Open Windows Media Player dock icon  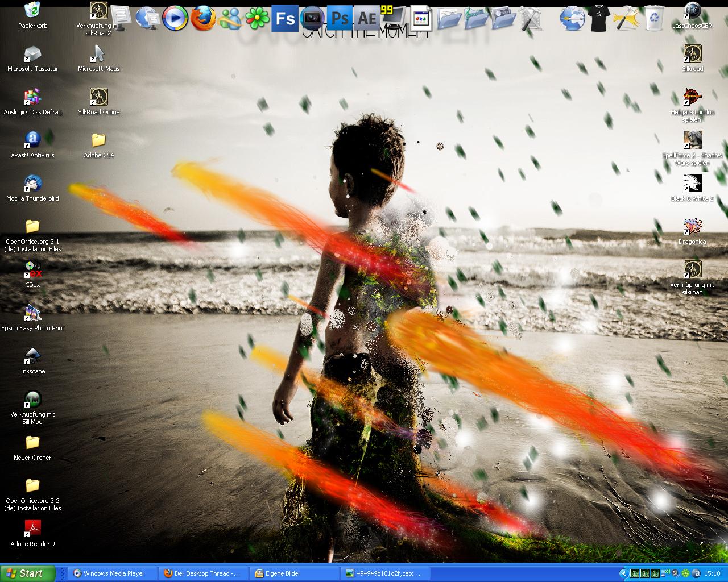pos(175,19)
